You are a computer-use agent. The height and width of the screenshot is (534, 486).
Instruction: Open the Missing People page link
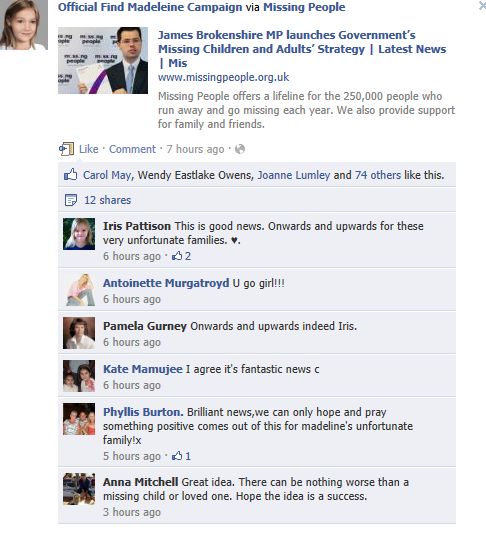[304, 7]
